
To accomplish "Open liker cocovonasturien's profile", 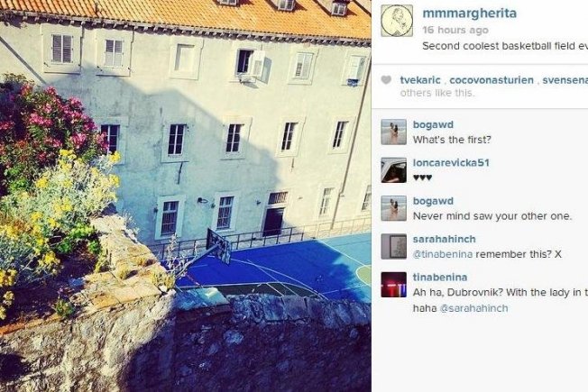I will point(492,80).
